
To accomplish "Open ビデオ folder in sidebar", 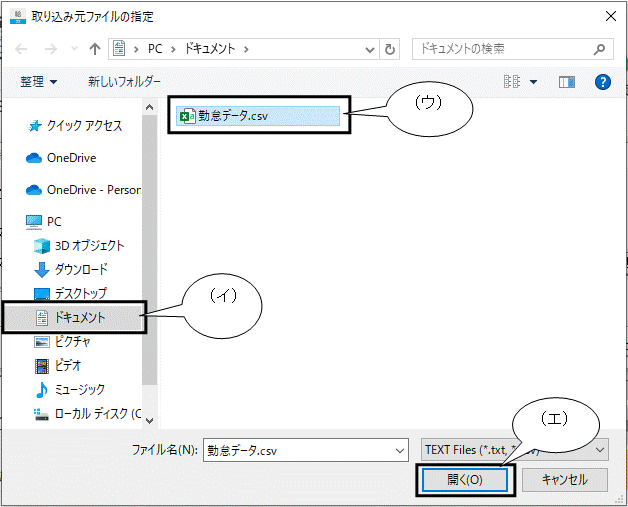I will [x=58, y=366].
